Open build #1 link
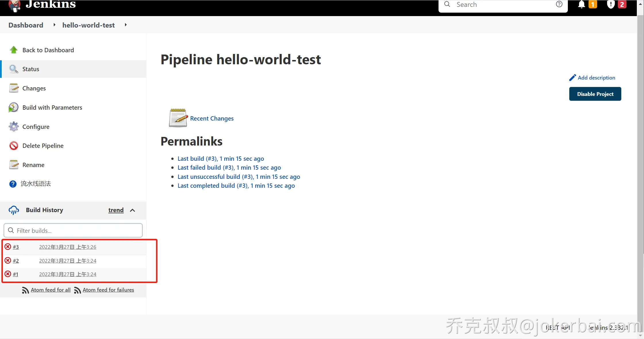Image resolution: width=644 pixels, height=339 pixels. tap(16, 274)
